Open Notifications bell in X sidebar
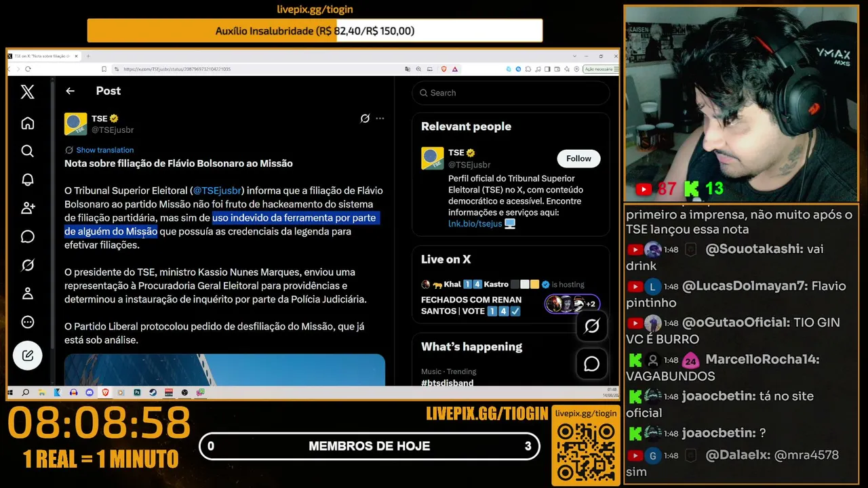 click(27, 180)
